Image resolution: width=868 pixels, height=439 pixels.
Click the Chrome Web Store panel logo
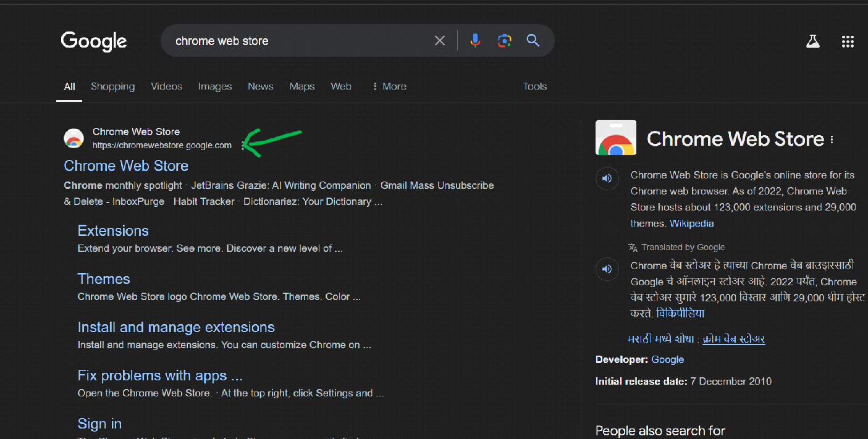click(x=616, y=138)
